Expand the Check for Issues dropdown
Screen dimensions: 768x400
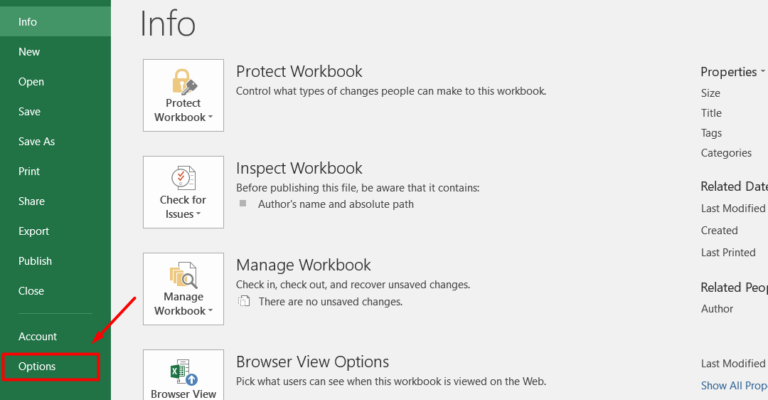(x=198, y=215)
